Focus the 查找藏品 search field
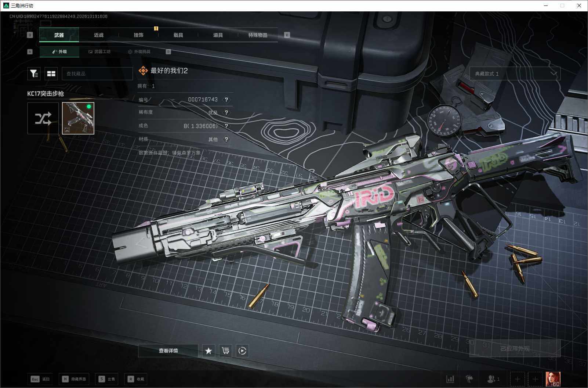Viewport: 588px width, 388px height. click(x=97, y=74)
